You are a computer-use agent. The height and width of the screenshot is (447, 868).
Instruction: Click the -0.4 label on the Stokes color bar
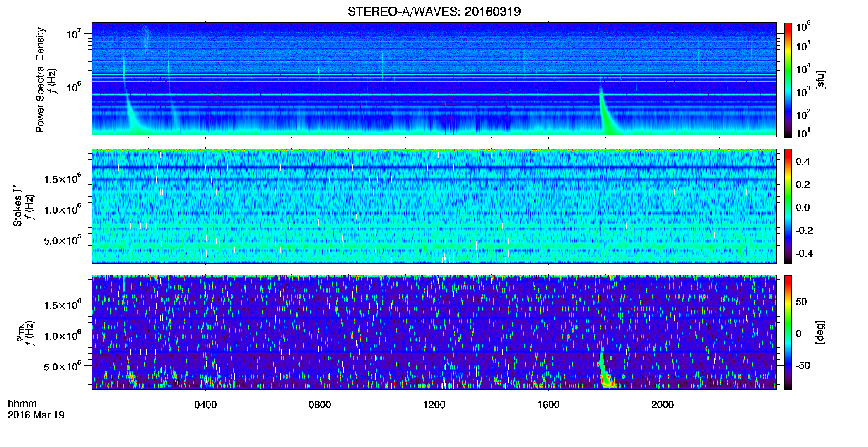tap(804, 253)
